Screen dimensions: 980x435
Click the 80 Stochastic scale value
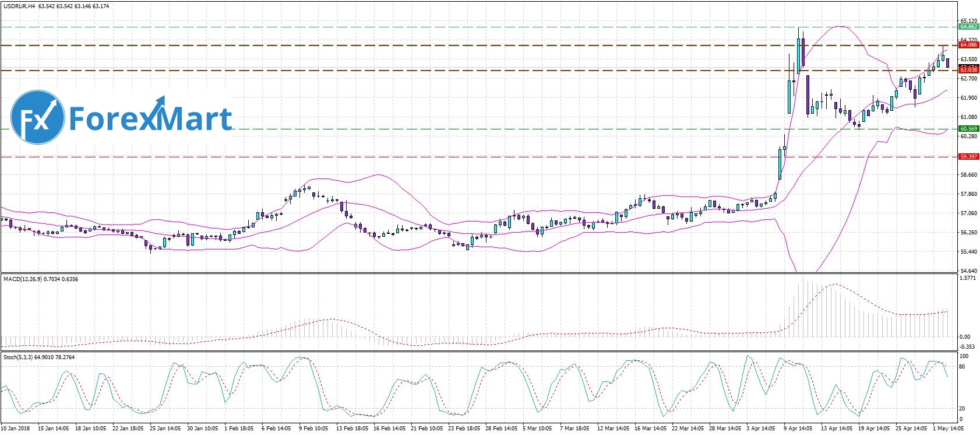pos(963,367)
